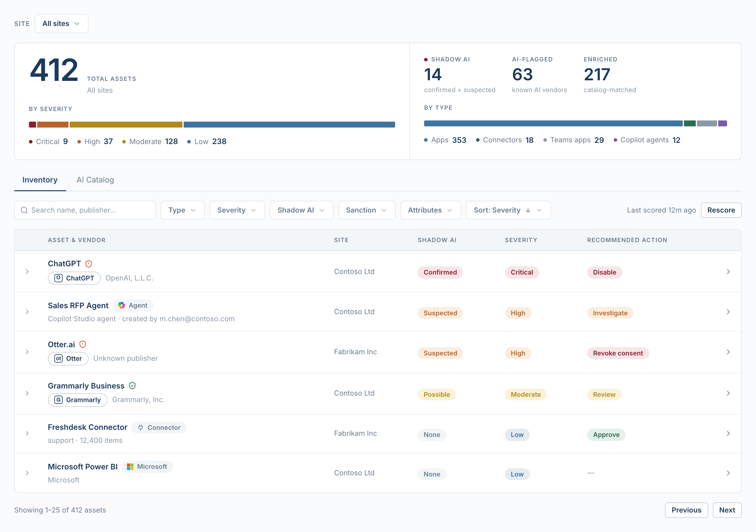Click the Review action for Grammarly Business
The height and width of the screenshot is (532, 756).
(604, 394)
